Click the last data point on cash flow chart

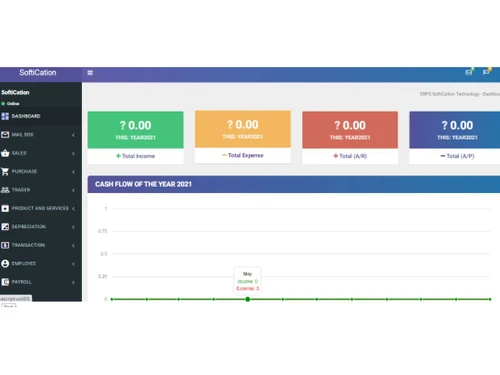[490, 299]
